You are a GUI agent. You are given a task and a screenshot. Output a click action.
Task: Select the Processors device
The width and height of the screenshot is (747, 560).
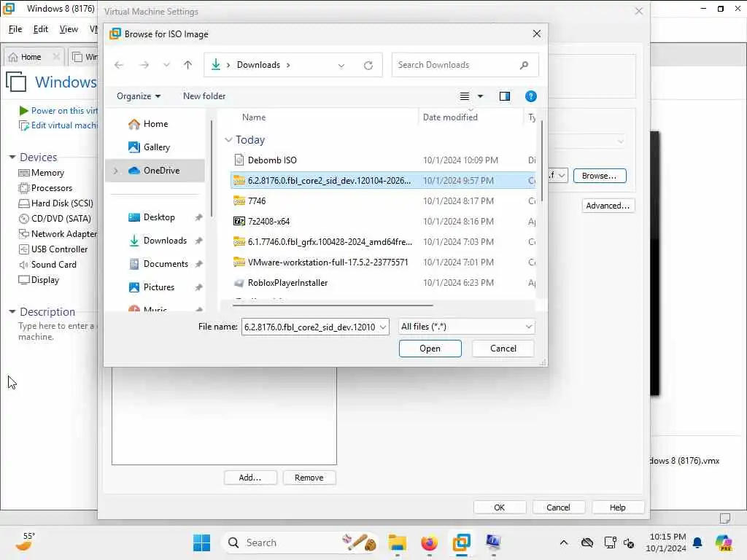pyautogui.click(x=45, y=188)
